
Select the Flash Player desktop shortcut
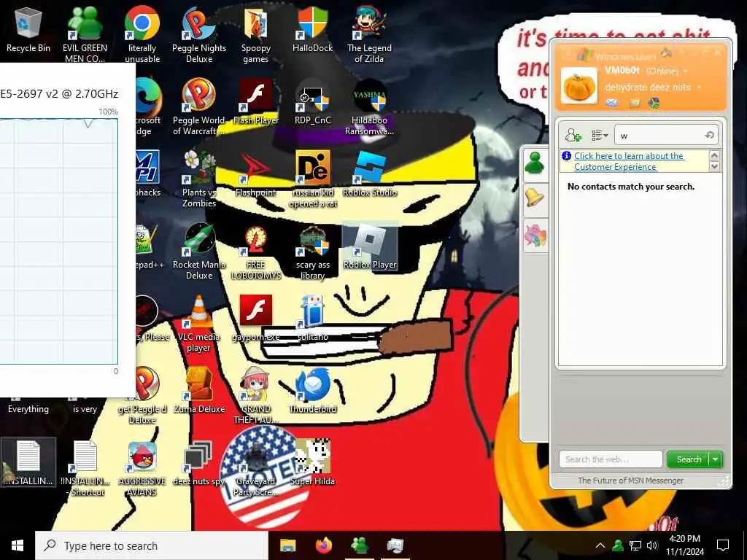pos(256,101)
